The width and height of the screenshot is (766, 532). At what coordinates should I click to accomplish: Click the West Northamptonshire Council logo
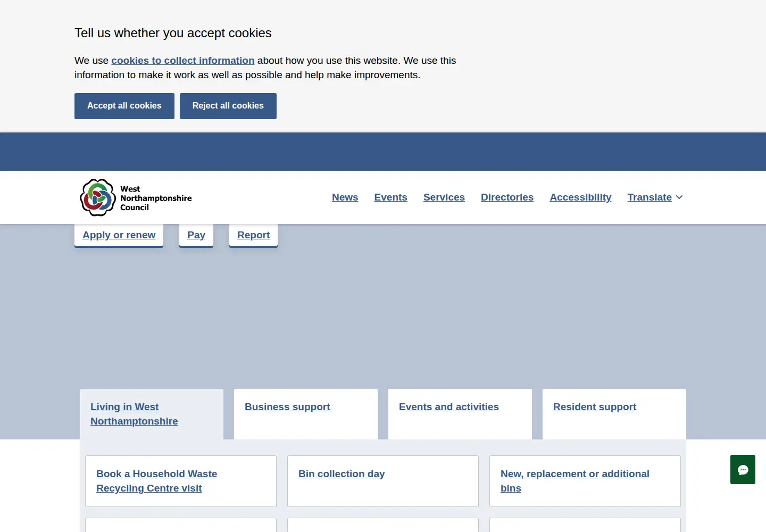(x=136, y=197)
